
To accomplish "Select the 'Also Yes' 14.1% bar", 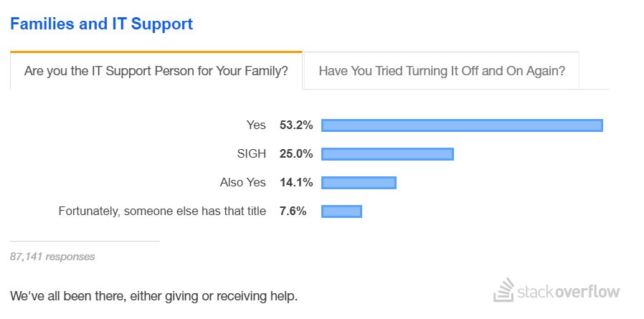I will pyautogui.click(x=359, y=183).
